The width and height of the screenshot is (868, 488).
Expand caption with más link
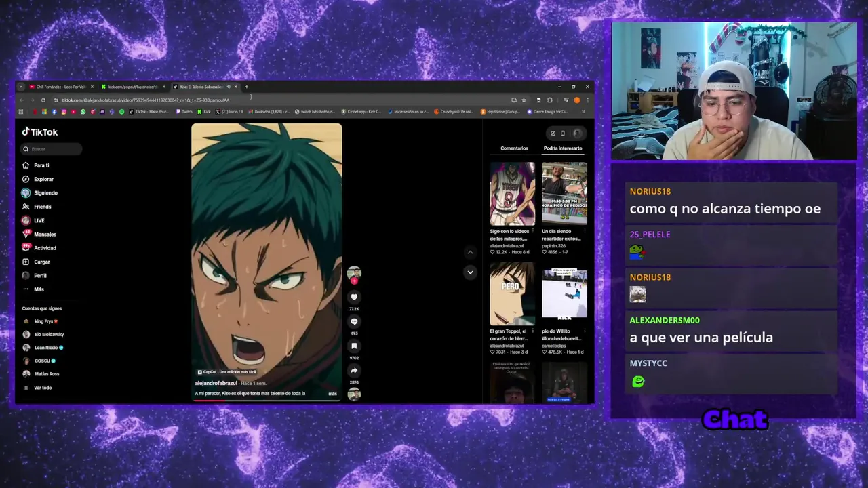pyautogui.click(x=332, y=394)
